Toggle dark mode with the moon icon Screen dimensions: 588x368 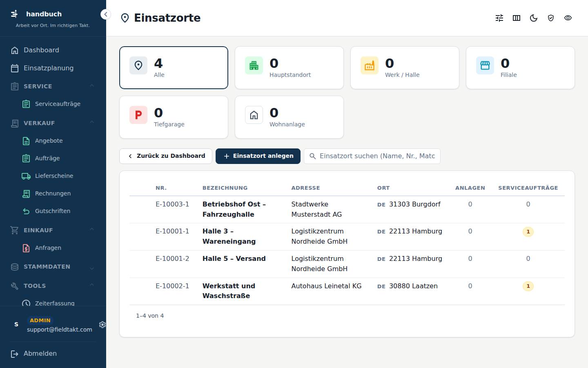point(534,18)
